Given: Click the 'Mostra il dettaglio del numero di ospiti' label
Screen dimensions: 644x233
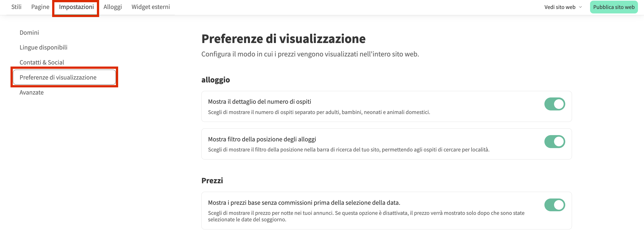Looking at the screenshot, I should tap(260, 102).
